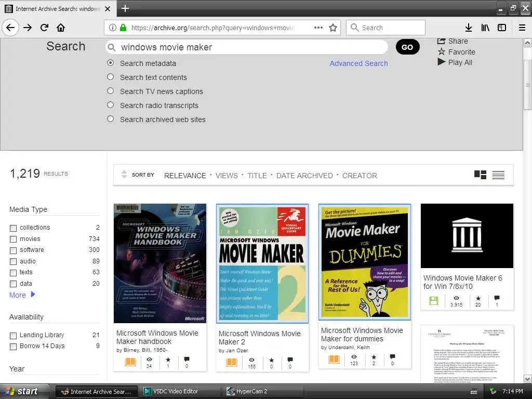Open the Firefox hamburger menu
The width and height of the screenshot is (532, 399).
click(x=522, y=28)
